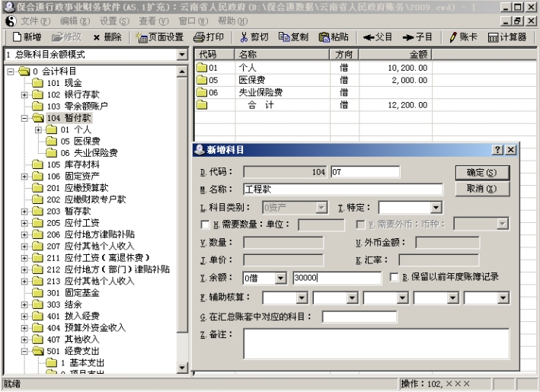Open the 帮助 (Help) menu
540x392 pixels.
pyautogui.click(x=232, y=21)
